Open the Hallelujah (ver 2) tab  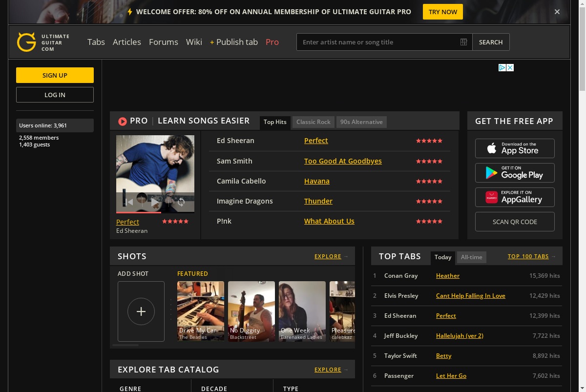[x=460, y=336]
